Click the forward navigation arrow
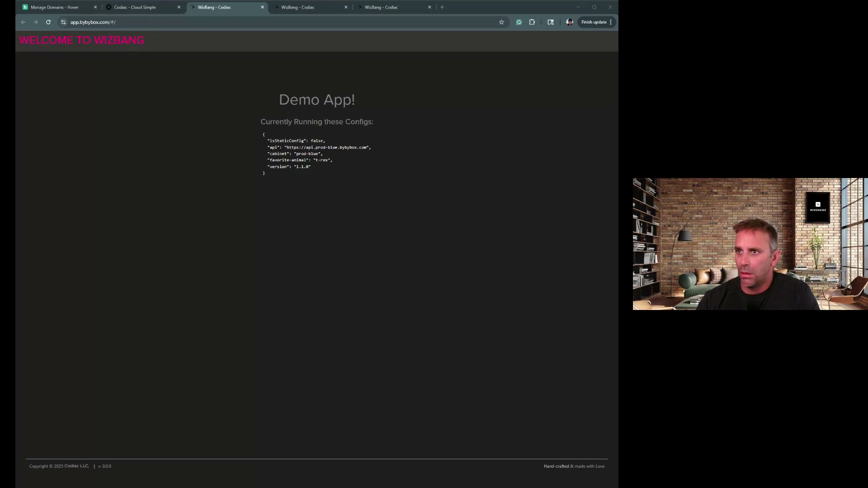 pos(35,22)
